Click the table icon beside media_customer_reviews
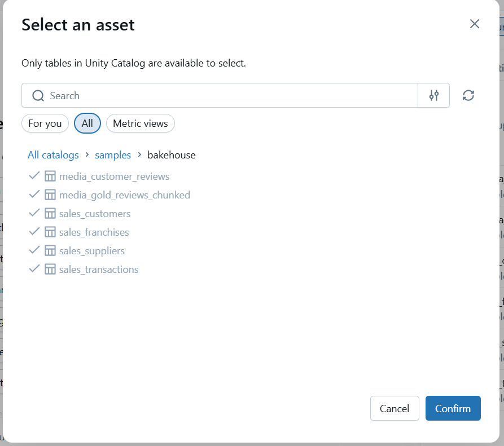504x446 pixels. (x=50, y=176)
